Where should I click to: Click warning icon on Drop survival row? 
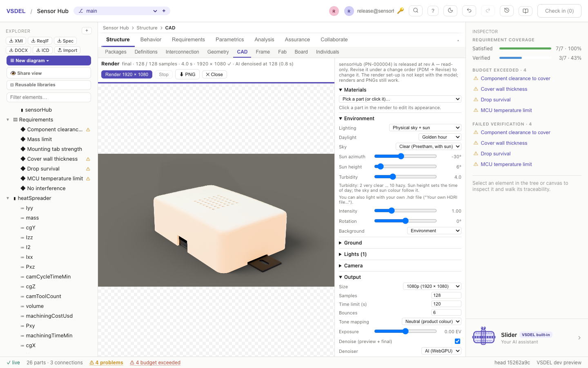(88, 169)
